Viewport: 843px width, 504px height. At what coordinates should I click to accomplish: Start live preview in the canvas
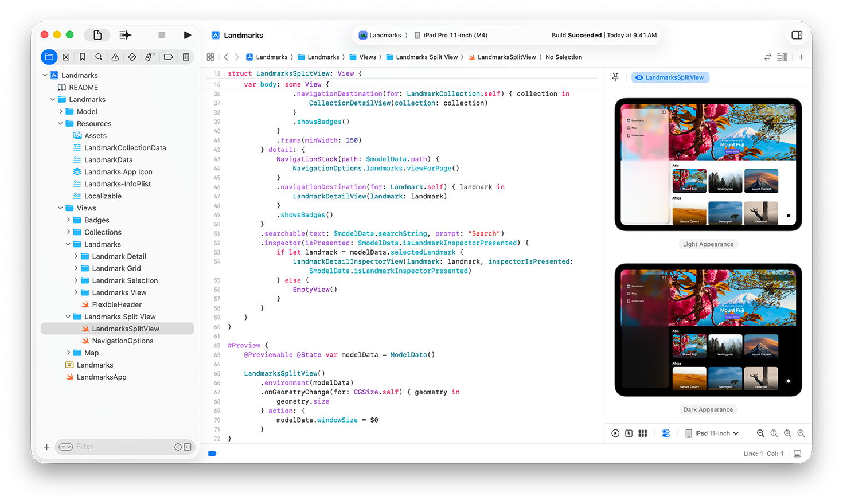click(x=615, y=433)
